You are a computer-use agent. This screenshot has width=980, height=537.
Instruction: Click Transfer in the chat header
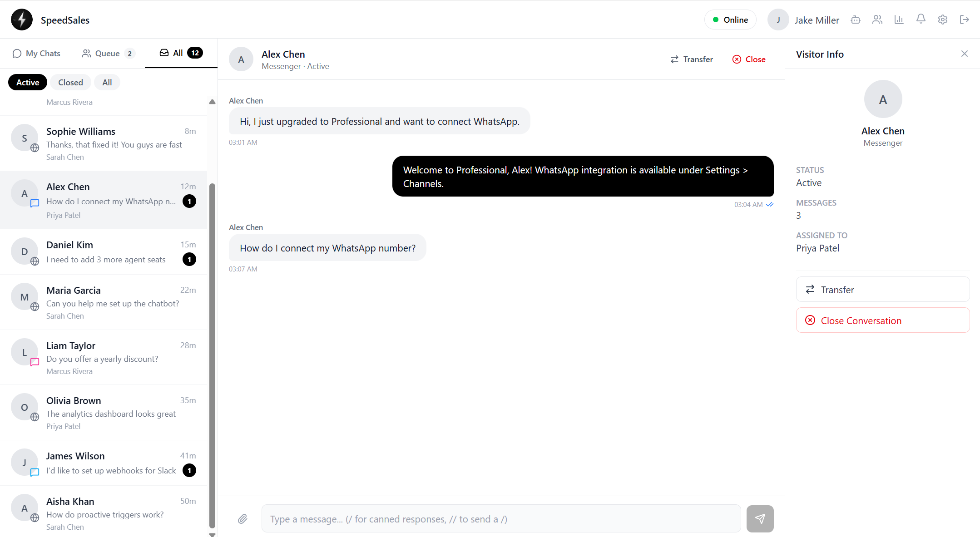(x=692, y=59)
